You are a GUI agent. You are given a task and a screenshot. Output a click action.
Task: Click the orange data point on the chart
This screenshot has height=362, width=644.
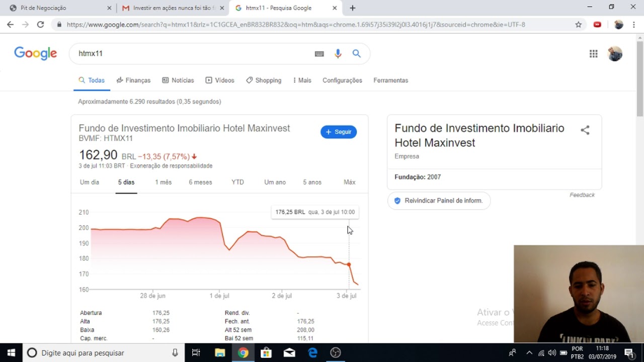[x=349, y=264]
